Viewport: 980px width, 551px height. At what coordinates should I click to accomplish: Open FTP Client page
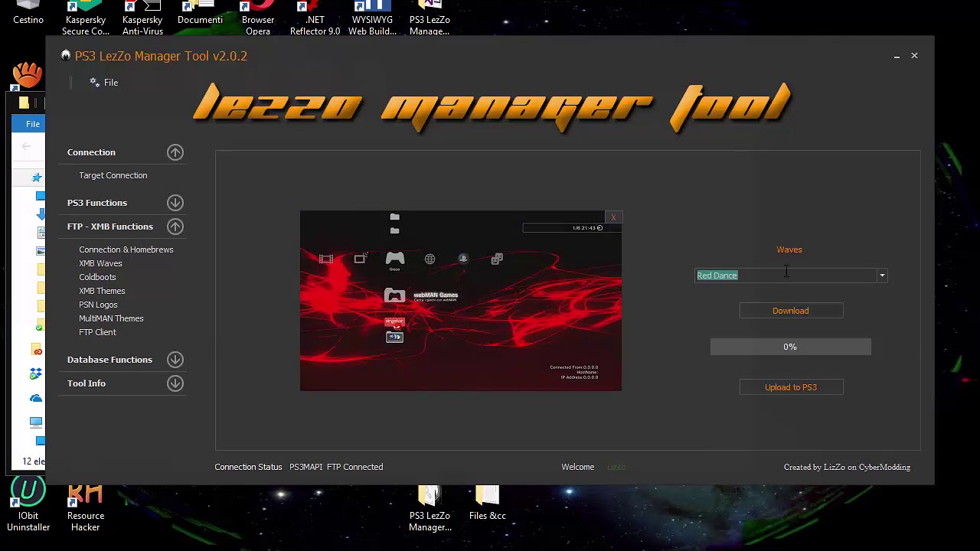click(97, 332)
